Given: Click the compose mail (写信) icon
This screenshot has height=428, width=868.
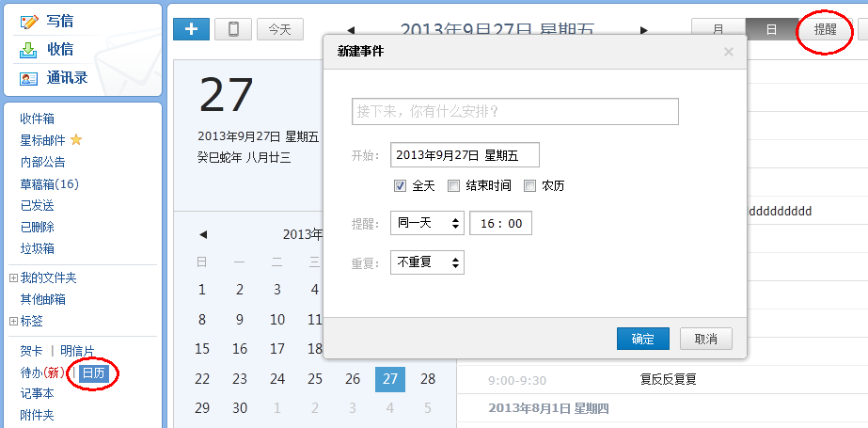Looking at the screenshot, I should click(x=29, y=21).
